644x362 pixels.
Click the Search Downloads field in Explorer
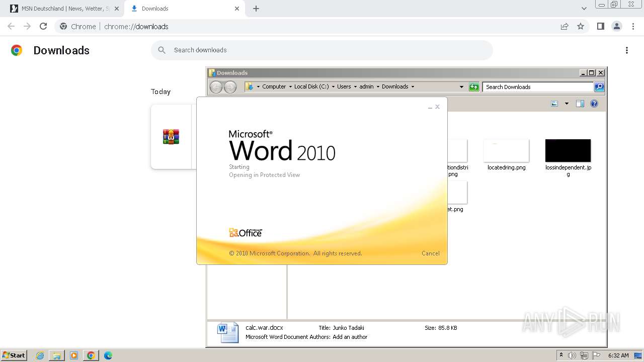(x=537, y=87)
